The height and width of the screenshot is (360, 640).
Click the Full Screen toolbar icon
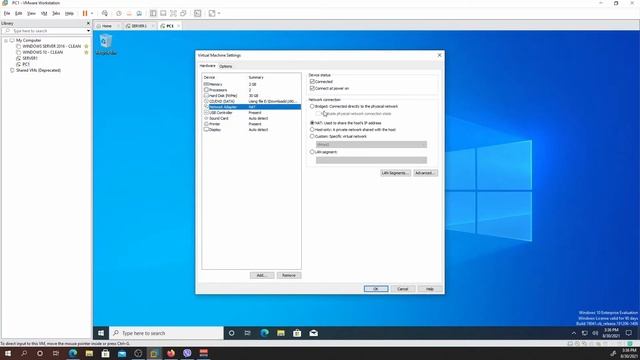tap(173, 13)
